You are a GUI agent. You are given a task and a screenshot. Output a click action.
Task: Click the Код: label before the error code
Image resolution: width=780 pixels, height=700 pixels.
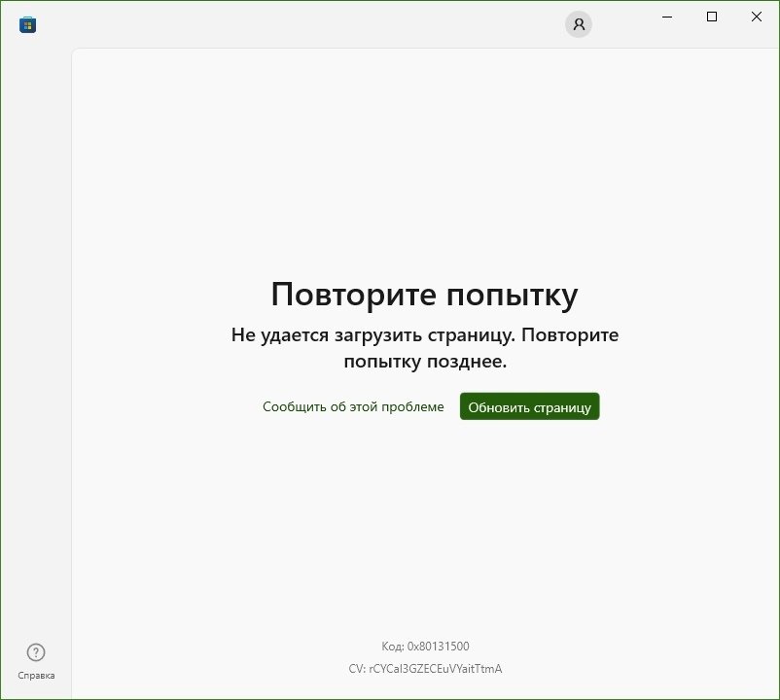(x=393, y=647)
